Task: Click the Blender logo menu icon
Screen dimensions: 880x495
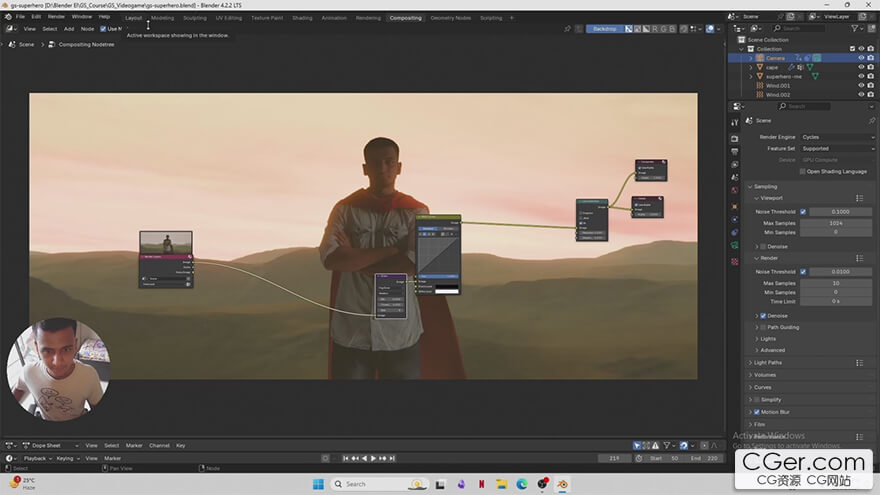Action: point(8,17)
